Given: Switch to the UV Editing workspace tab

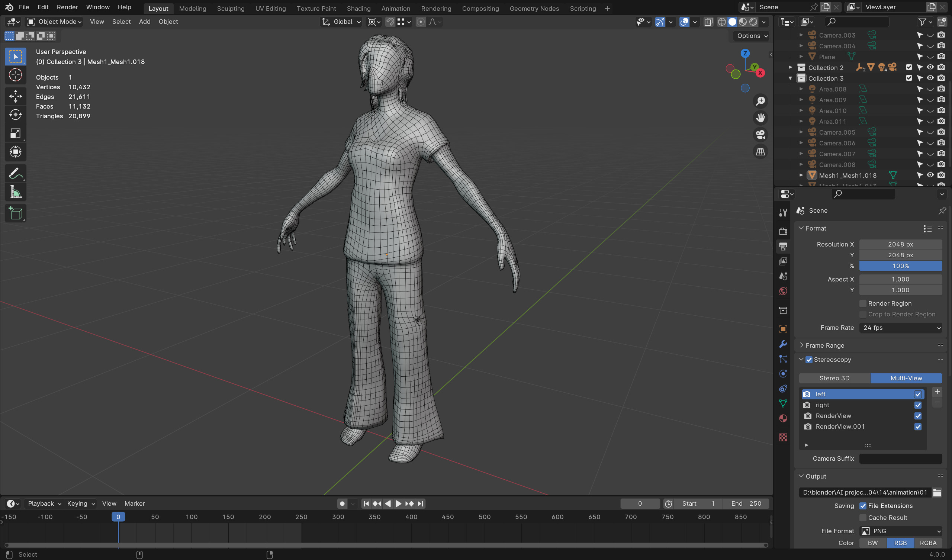Looking at the screenshot, I should coord(270,8).
